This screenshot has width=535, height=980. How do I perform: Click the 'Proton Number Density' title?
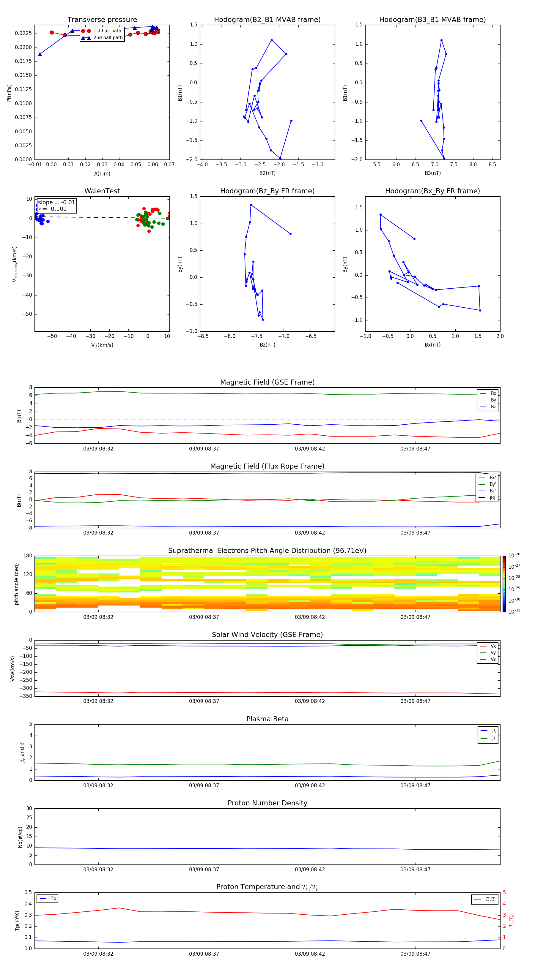[x=267, y=803]
